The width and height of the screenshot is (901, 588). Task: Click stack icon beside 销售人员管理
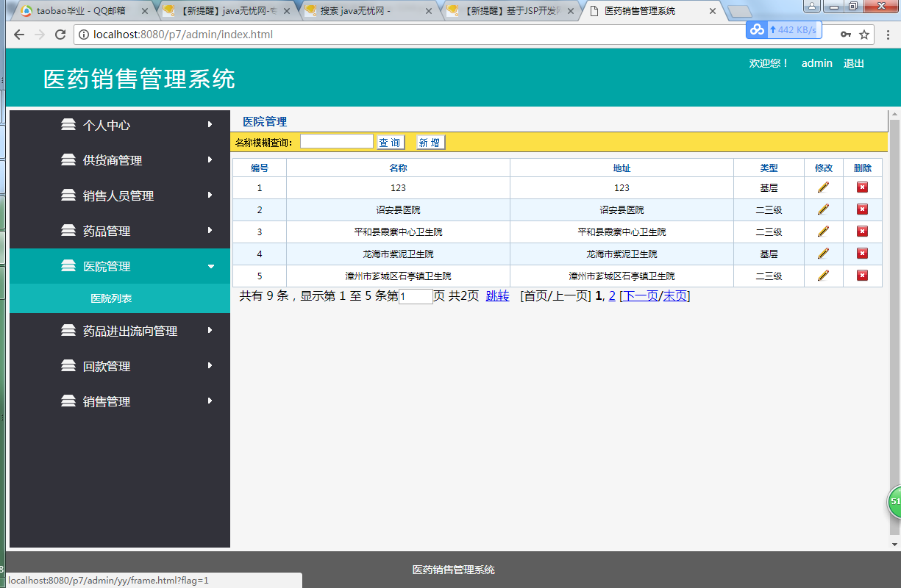click(x=68, y=195)
